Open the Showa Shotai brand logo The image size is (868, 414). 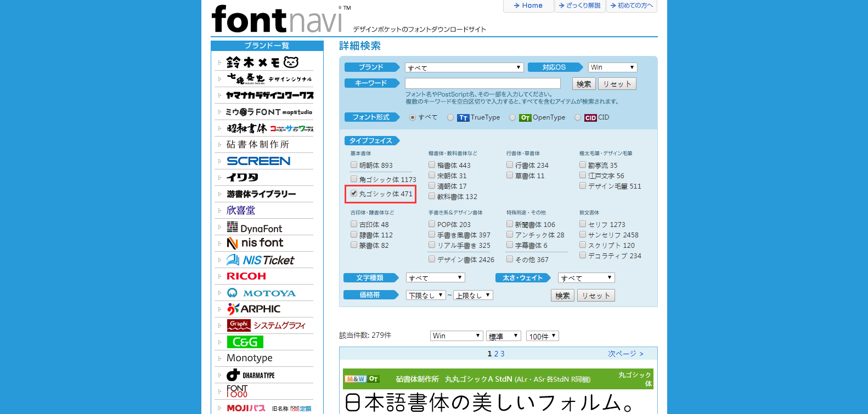[x=269, y=128]
